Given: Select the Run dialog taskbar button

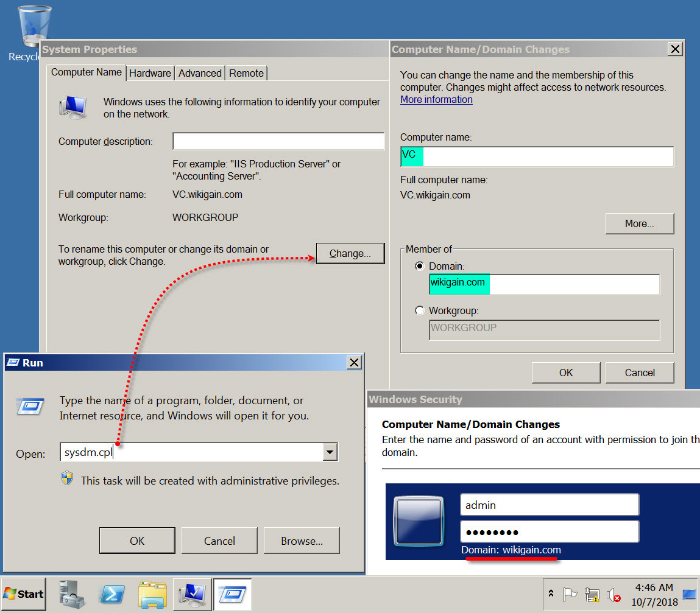Looking at the screenshot, I should pos(233,594).
